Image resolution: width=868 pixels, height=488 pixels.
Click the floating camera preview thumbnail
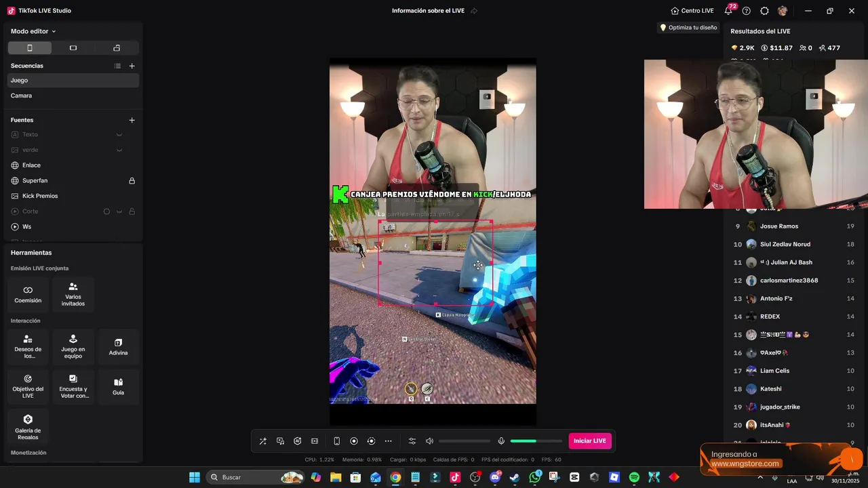pos(756,134)
